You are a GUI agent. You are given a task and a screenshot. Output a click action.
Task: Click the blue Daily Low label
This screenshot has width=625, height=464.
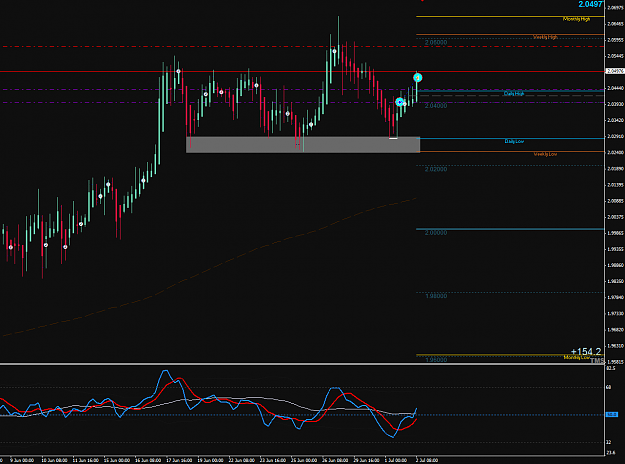(514, 142)
